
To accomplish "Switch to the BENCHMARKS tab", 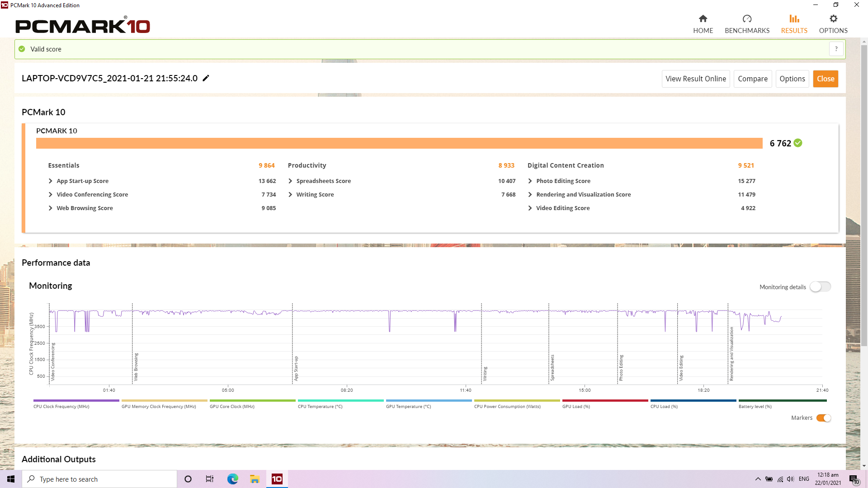I will point(747,30).
